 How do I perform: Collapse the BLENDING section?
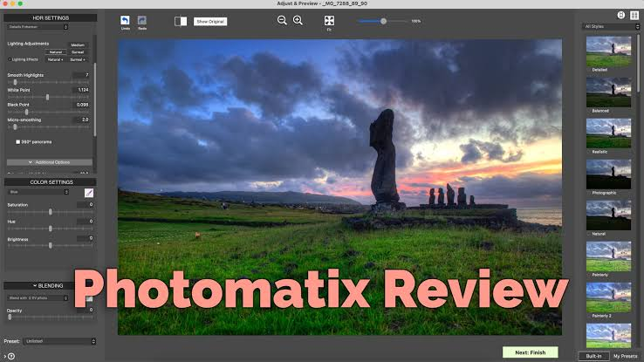(50, 285)
